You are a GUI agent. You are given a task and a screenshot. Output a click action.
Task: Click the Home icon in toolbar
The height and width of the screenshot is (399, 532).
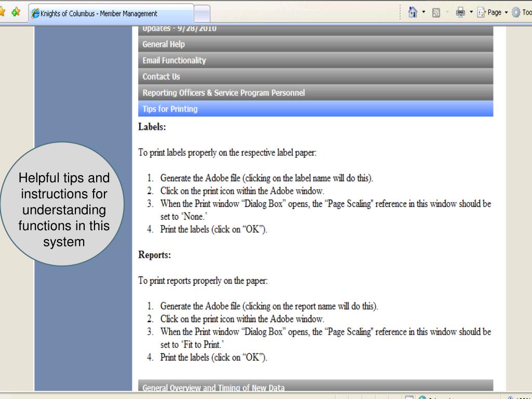click(x=413, y=12)
